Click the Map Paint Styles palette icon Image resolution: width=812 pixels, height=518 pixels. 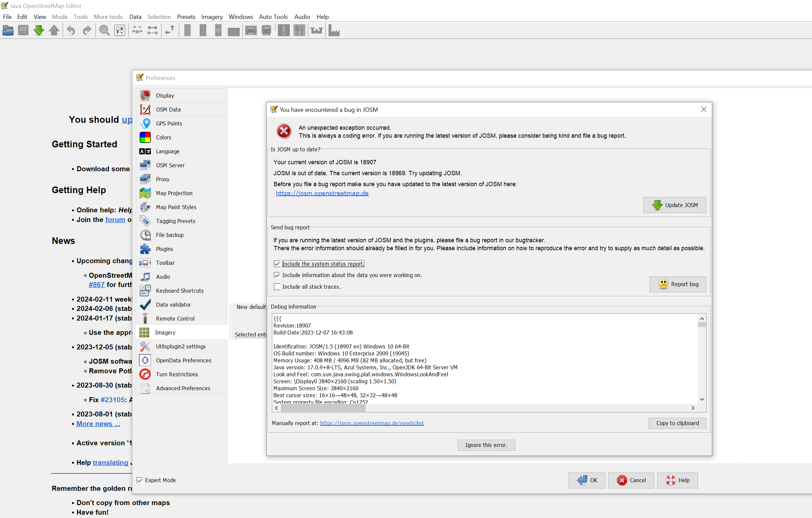(145, 207)
